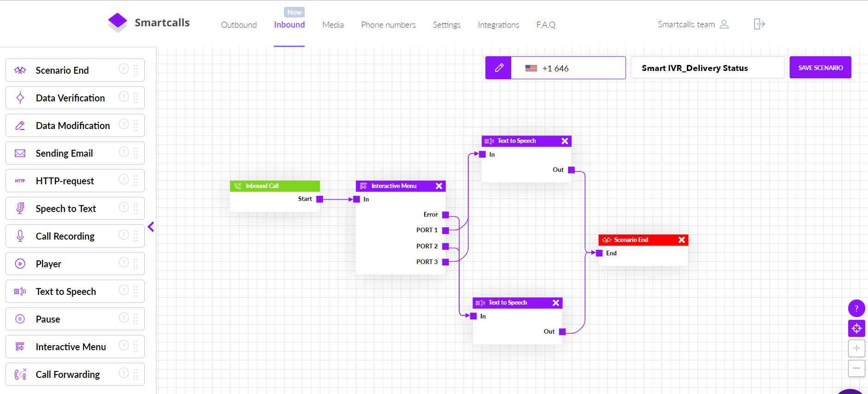Click the purple pencil edit number button
Image resolution: width=868 pixels, height=394 pixels.
point(498,68)
